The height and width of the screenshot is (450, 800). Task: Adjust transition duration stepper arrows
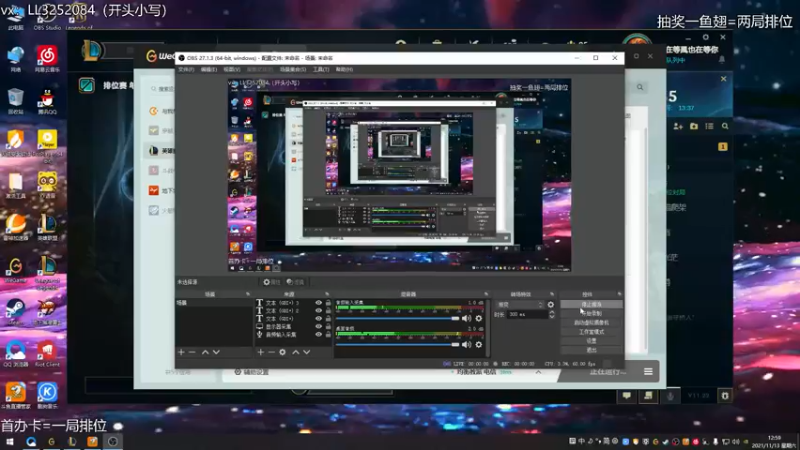552,315
